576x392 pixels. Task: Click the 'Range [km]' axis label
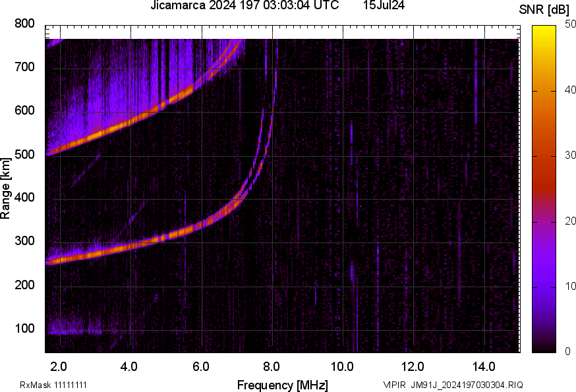pos(5,188)
